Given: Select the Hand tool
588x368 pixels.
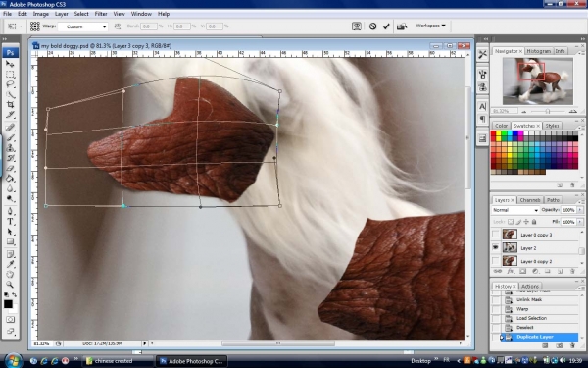Looking at the screenshot, I should (x=10, y=275).
